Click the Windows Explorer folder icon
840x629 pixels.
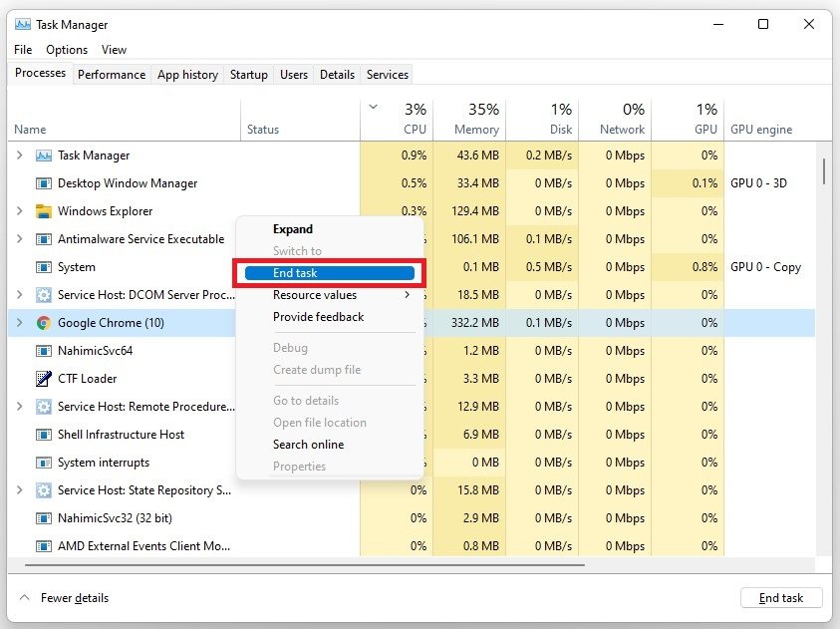click(44, 211)
